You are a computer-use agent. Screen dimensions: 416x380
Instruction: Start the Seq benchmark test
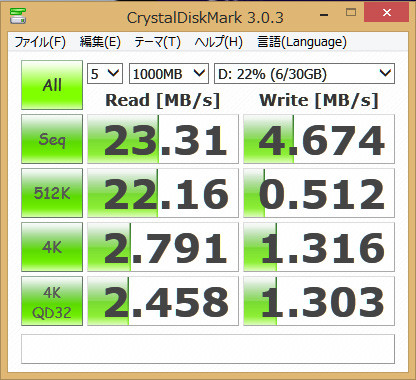point(52,139)
